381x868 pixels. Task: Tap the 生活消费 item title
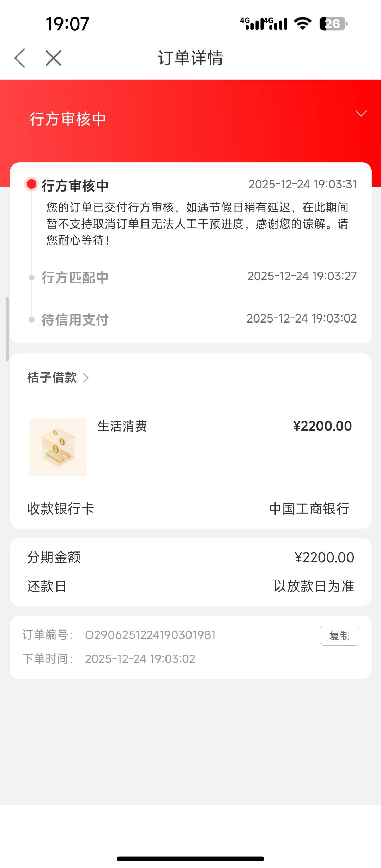pos(122,426)
